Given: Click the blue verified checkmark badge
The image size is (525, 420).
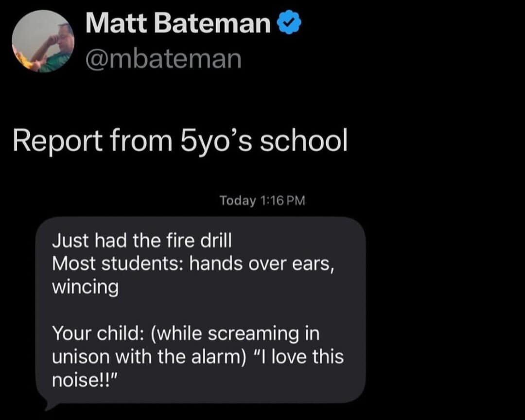Looking at the screenshot, I should coord(289,23).
